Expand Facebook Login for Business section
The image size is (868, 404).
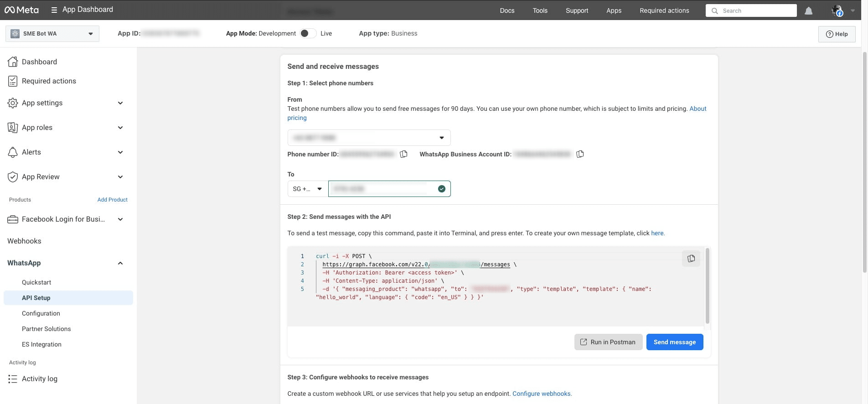point(120,219)
